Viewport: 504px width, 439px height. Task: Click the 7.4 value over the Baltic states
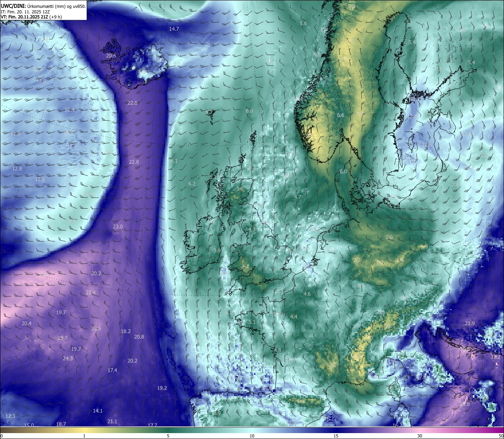tap(455, 185)
